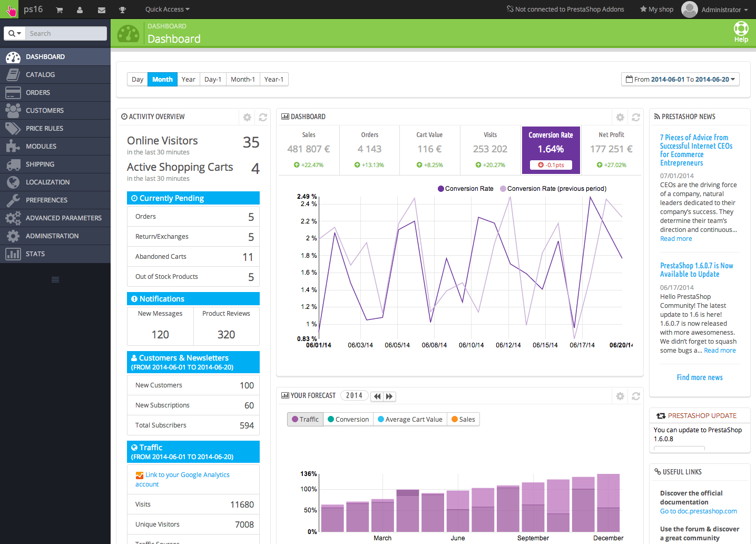Click Conversion Rate previous period legend swatch
756x544 pixels.
(503, 189)
